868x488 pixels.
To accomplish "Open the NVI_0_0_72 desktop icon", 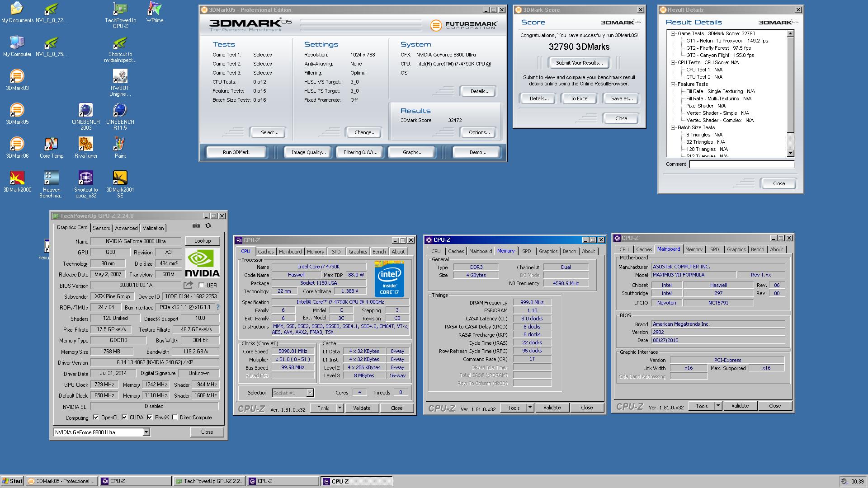I will 51,12.
